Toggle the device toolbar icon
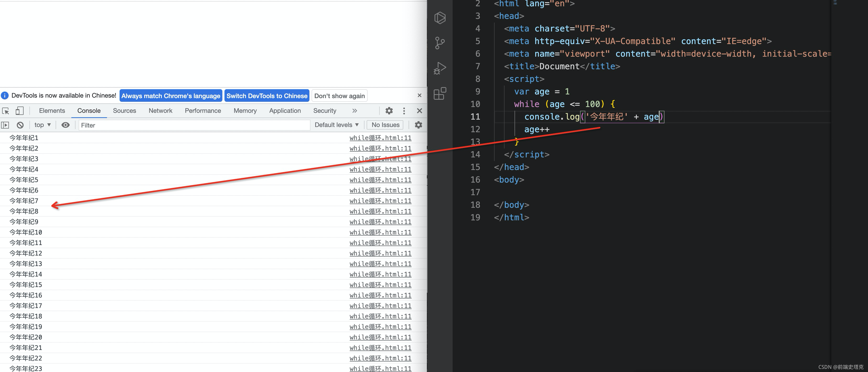Image resolution: width=868 pixels, height=372 pixels. point(20,110)
